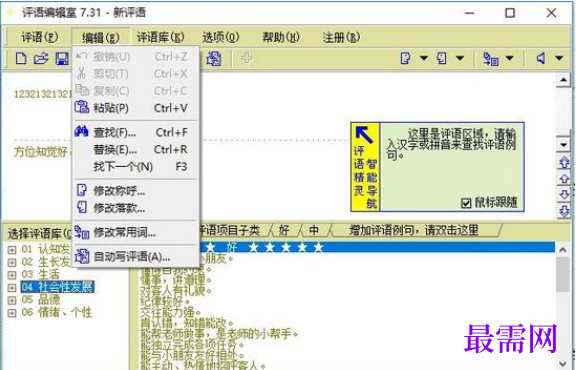This screenshot has width=576, height=370.
Task: Toggle the 鼠标跟随 checkbox
Action: coord(466,203)
